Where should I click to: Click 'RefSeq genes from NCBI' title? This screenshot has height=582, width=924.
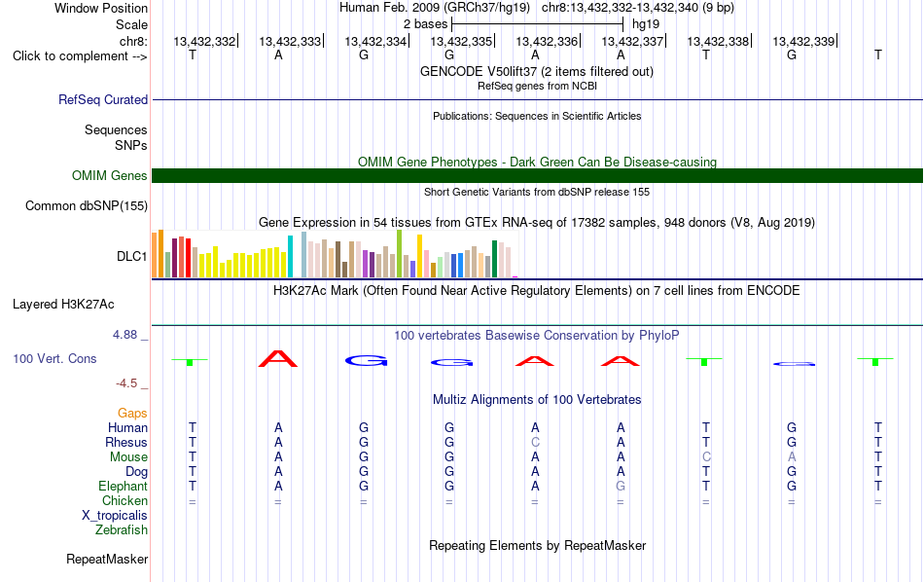(x=537, y=86)
